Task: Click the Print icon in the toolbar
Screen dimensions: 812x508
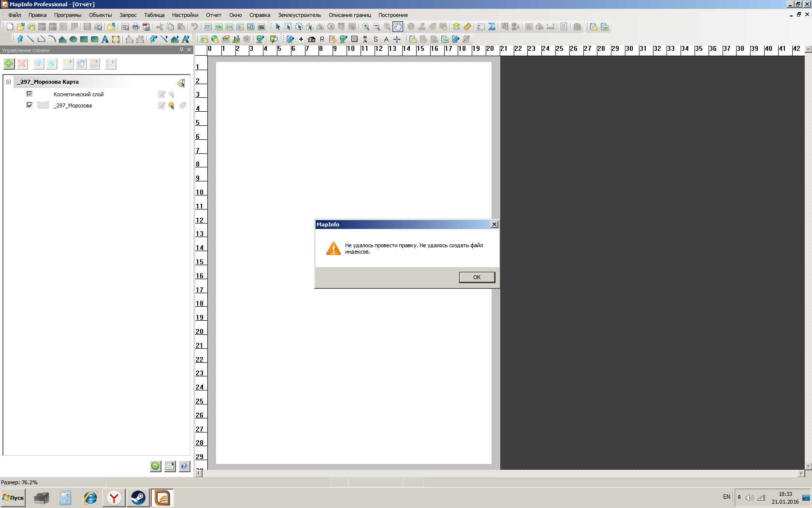Action: click(135, 27)
